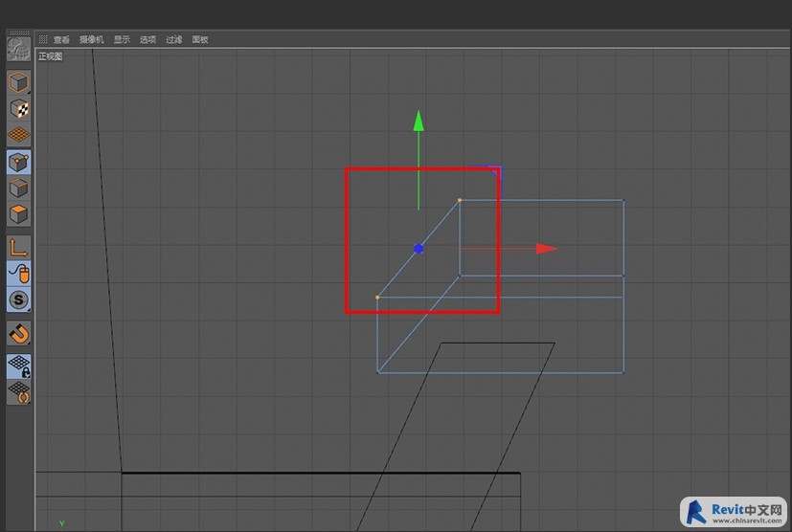
Task: Open the 选项 menu
Action: (x=148, y=39)
